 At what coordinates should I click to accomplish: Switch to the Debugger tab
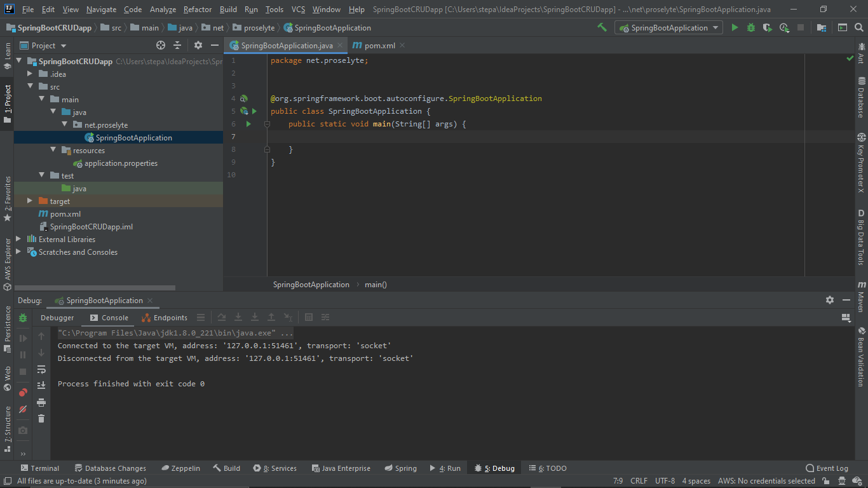click(57, 318)
